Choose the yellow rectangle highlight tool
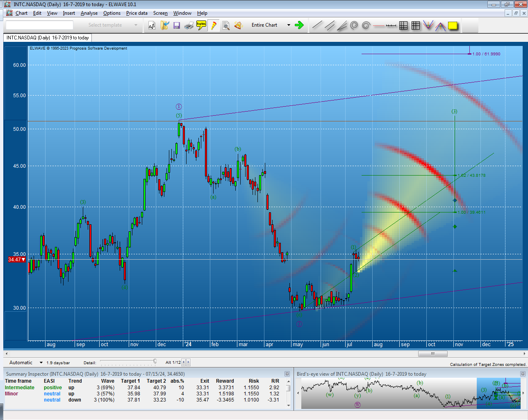The width and height of the screenshot is (528, 420). click(x=453, y=25)
